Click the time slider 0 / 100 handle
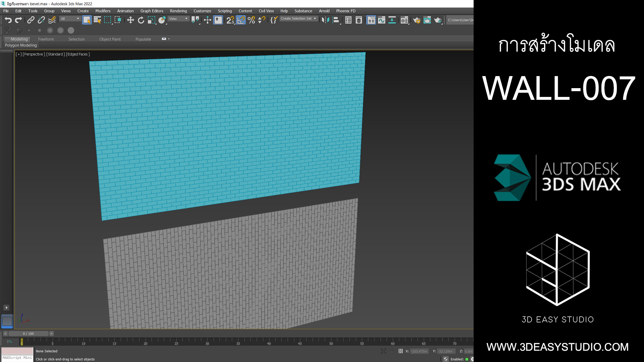 point(28,334)
